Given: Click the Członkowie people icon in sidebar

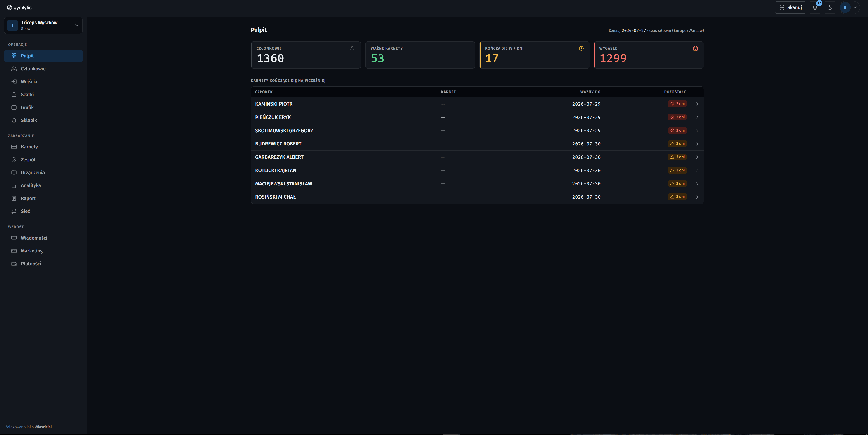Looking at the screenshot, I should click(14, 69).
